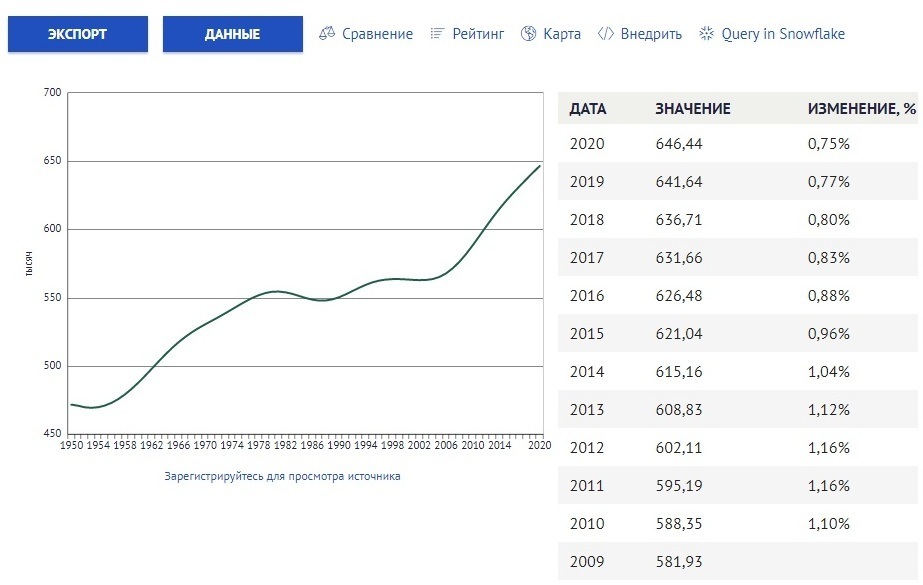Open the Рейтинг link
The width and height of the screenshot is (923, 585).
click(479, 34)
